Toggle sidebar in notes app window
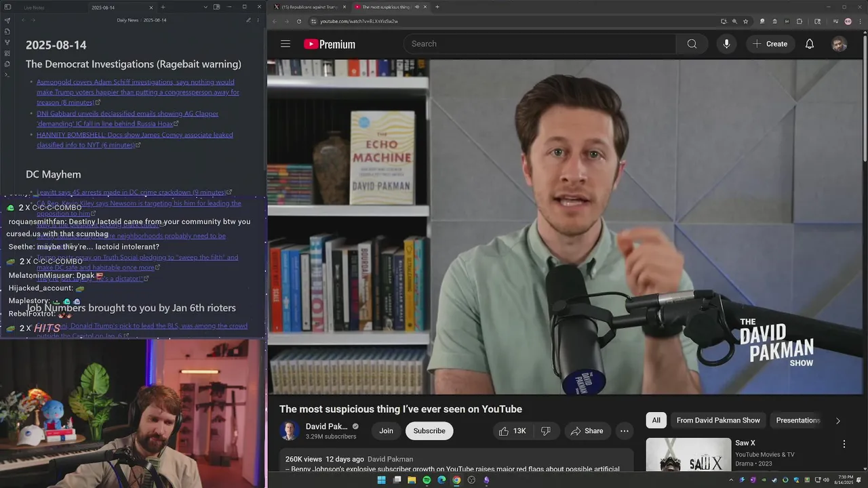 (7, 7)
